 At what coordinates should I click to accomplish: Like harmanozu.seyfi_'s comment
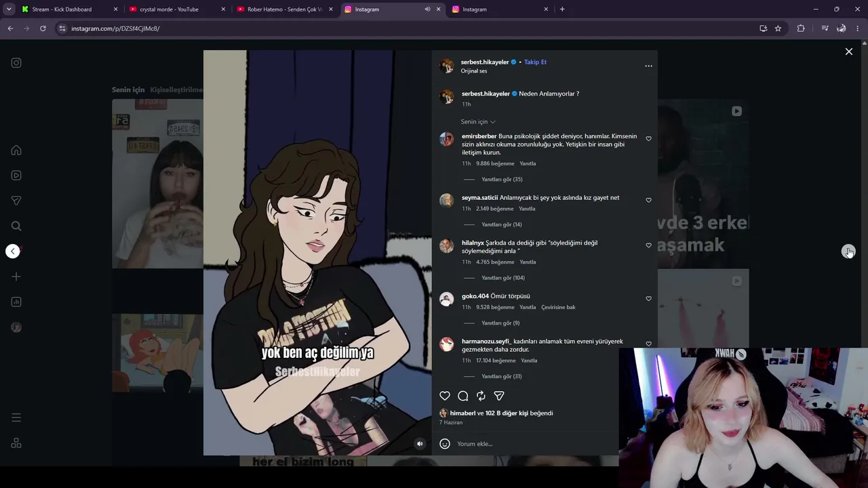pos(648,344)
